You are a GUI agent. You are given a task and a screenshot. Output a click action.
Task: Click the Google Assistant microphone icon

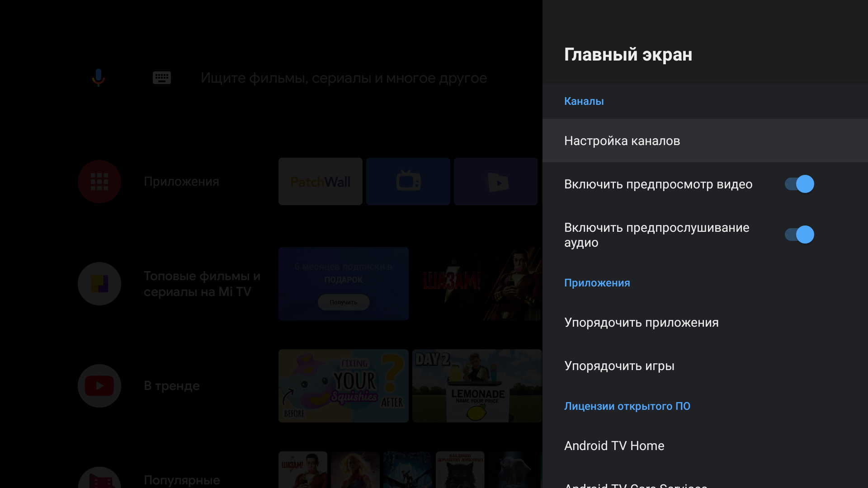tap(99, 78)
